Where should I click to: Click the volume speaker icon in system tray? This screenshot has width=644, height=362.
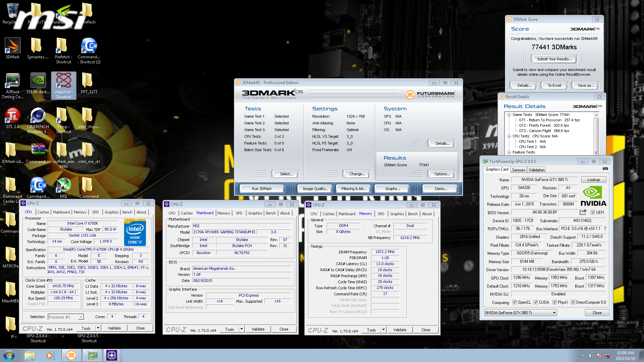(591, 356)
